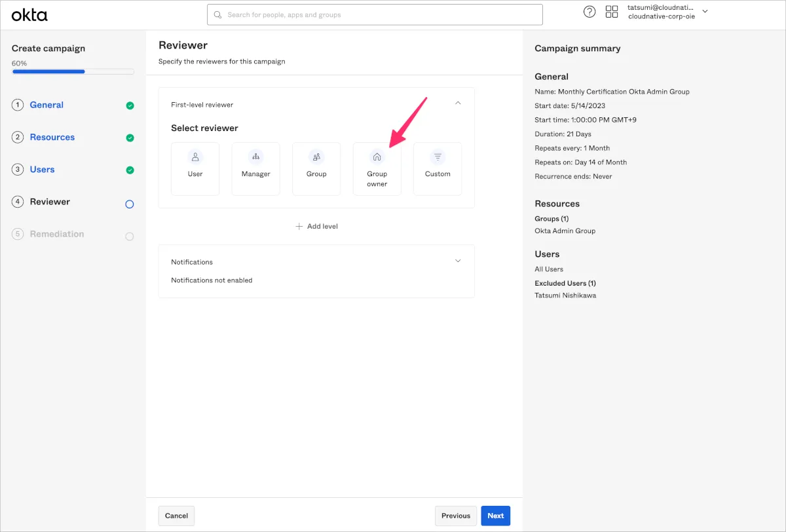Collapse the First-level reviewer section
This screenshot has height=532, width=786.
tap(458, 104)
